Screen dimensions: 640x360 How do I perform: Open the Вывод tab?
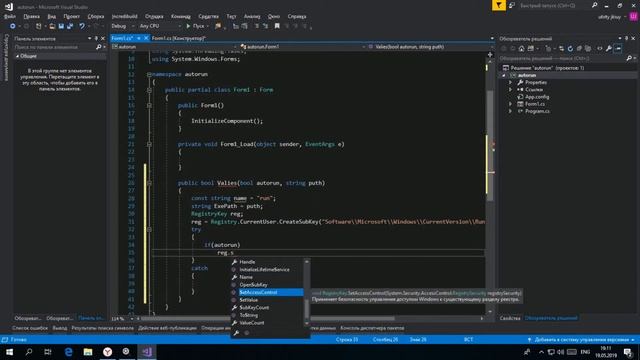[x=60, y=328]
